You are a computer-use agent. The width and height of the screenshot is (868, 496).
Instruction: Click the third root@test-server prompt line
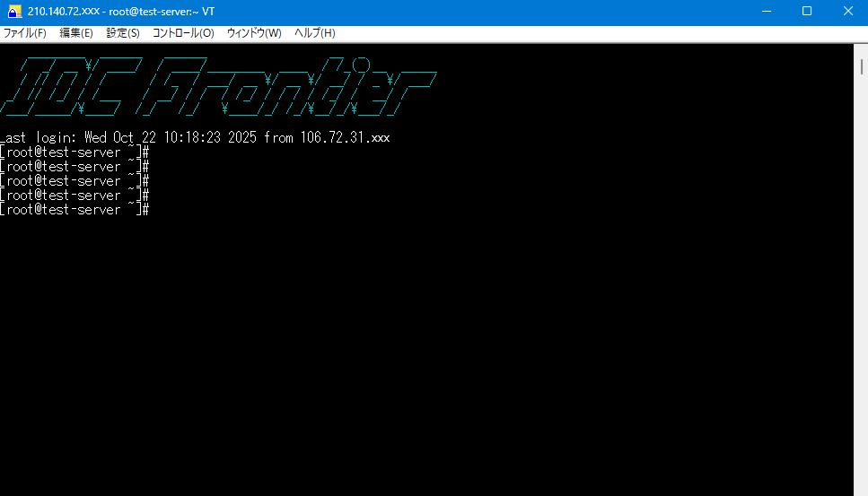72,181
